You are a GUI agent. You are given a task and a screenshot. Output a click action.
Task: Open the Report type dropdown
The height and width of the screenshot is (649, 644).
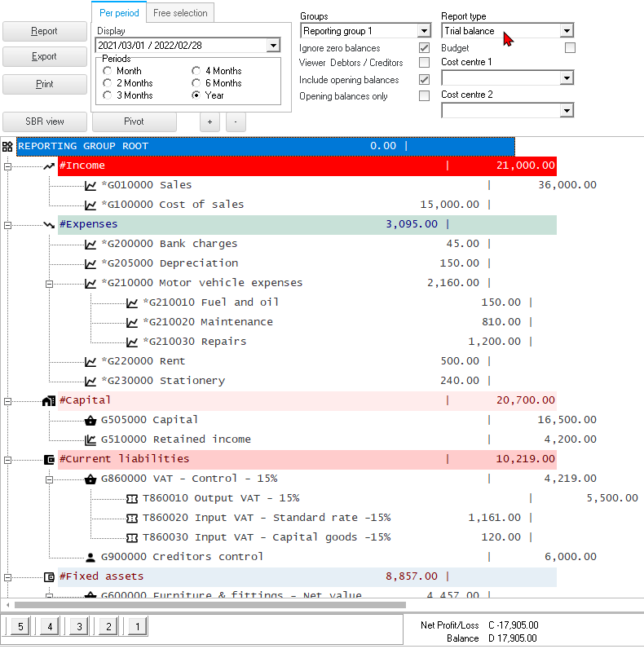pyautogui.click(x=567, y=31)
